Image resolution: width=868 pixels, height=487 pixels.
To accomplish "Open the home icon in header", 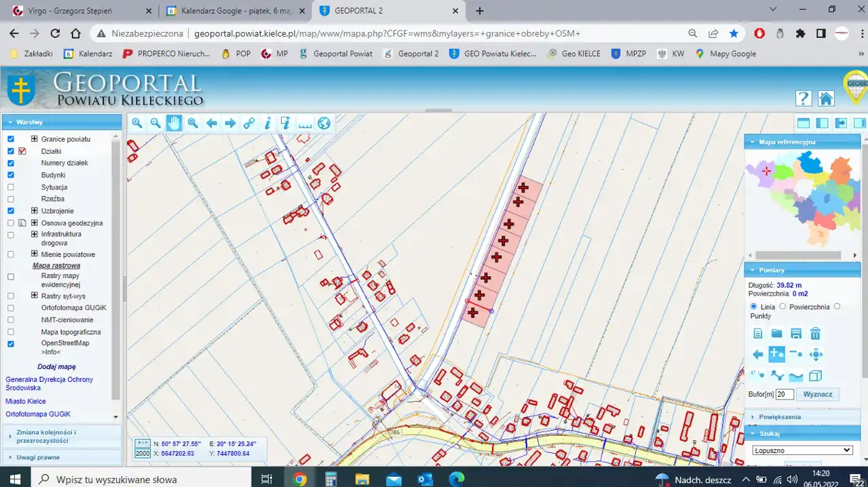I will pyautogui.click(x=825, y=98).
